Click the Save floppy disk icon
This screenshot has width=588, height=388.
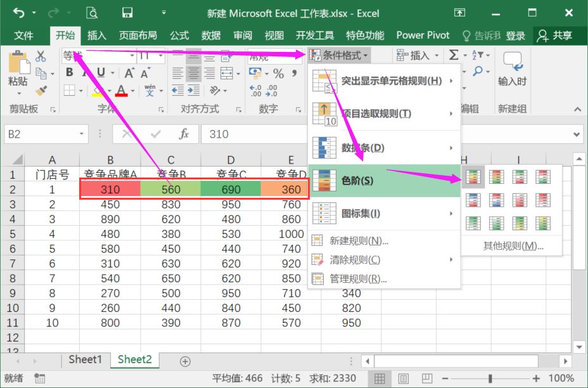point(127,13)
